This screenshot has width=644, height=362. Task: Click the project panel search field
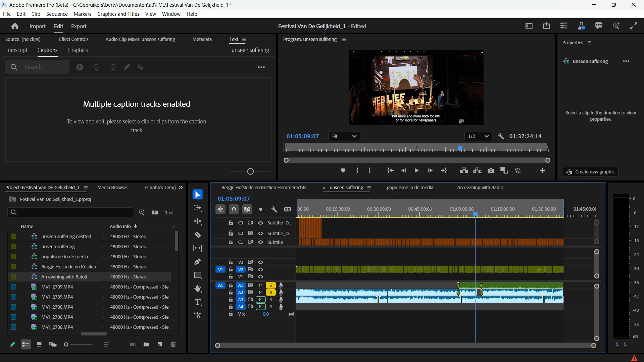[70, 212]
